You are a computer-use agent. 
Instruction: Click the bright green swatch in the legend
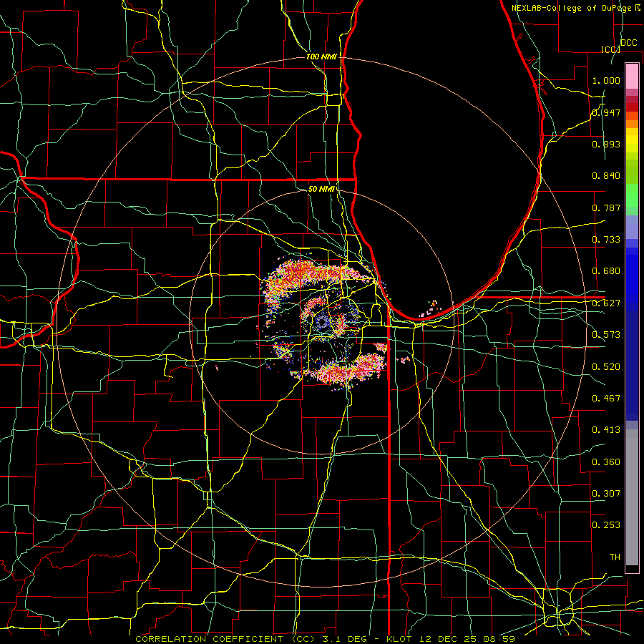coord(632,195)
